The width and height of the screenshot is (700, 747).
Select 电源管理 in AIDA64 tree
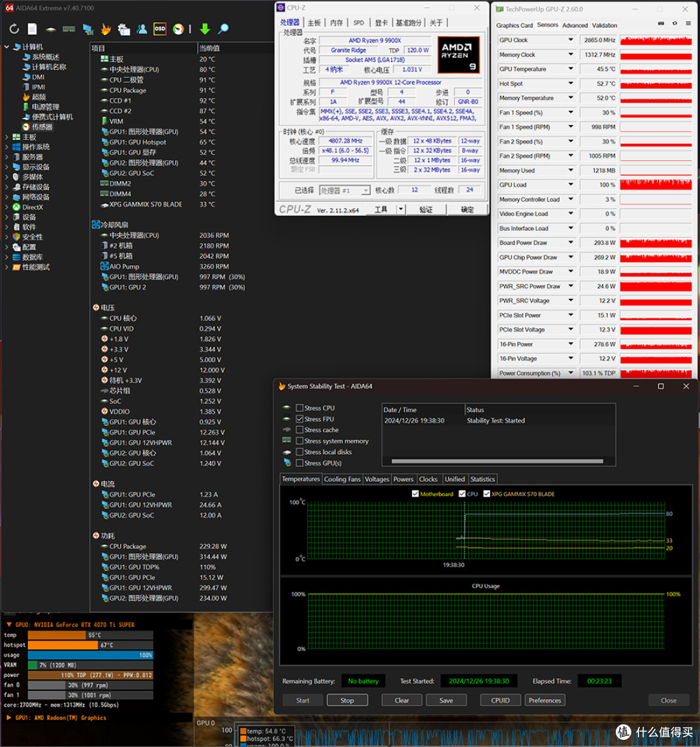click(x=41, y=107)
